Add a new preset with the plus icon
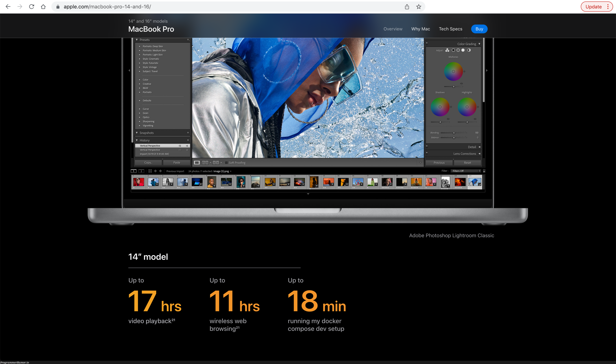The height and width of the screenshot is (364, 616). (188, 40)
